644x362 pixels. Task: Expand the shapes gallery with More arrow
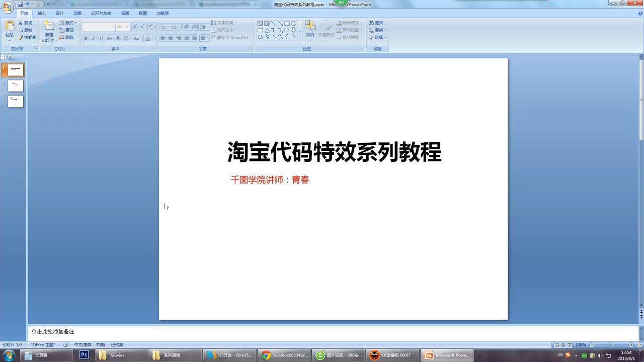[x=300, y=37]
